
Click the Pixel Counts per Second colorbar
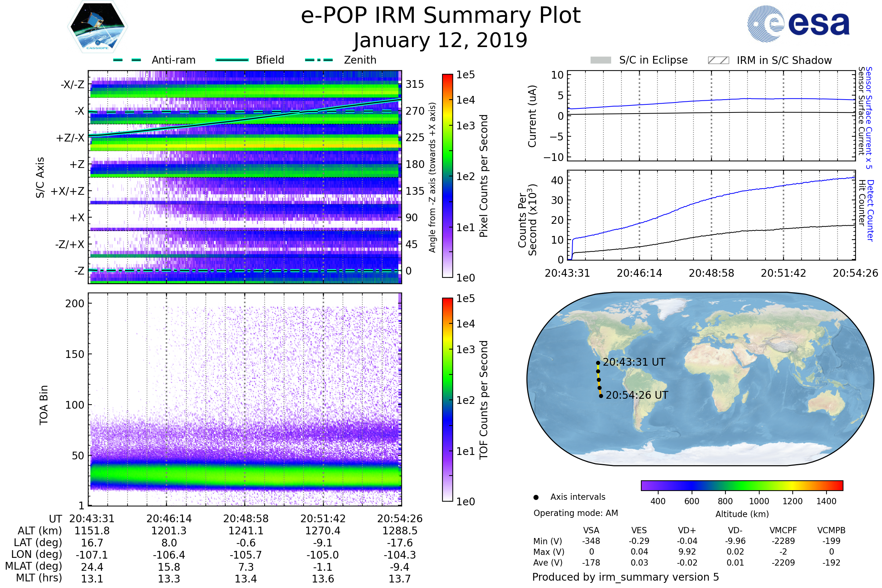pyautogui.click(x=447, y=176)
